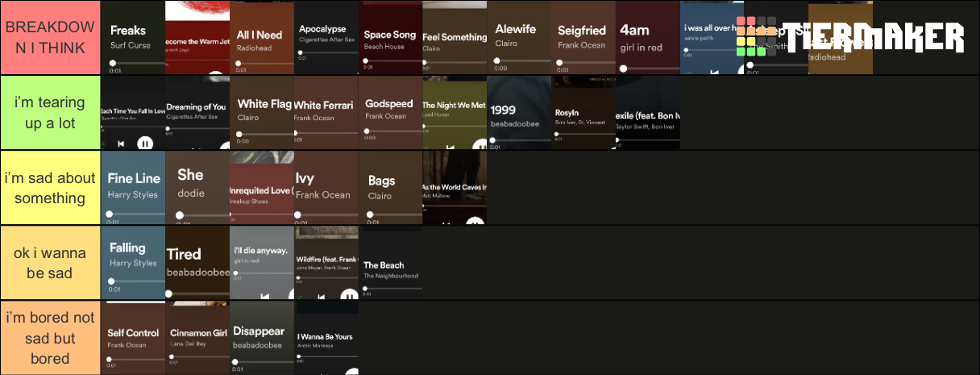Select the i'm sad about something tier label
The height and width of the screenshot is (375, 980).
50,187
